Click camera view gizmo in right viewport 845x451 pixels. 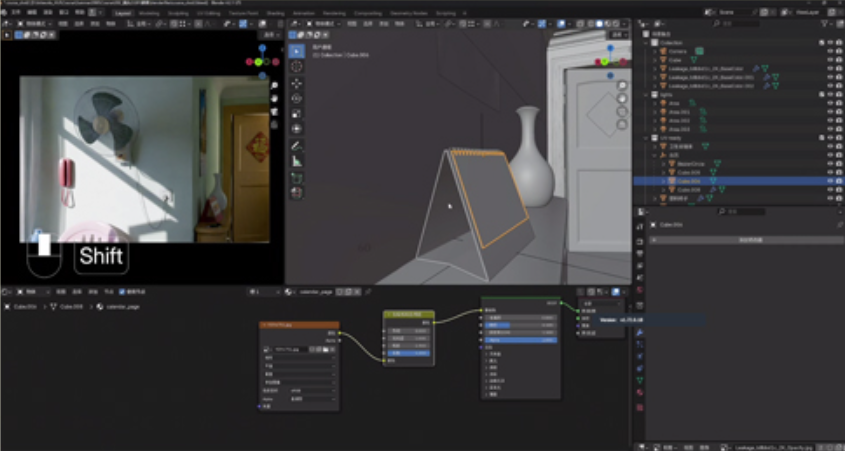click(622, 112)
